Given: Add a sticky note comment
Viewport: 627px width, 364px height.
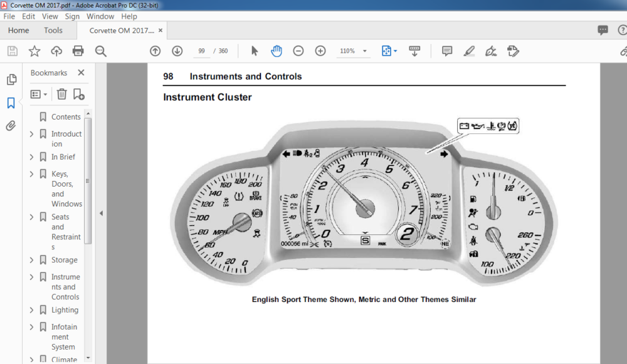Looking at the screenshot, I should click(x=447, y=51).
